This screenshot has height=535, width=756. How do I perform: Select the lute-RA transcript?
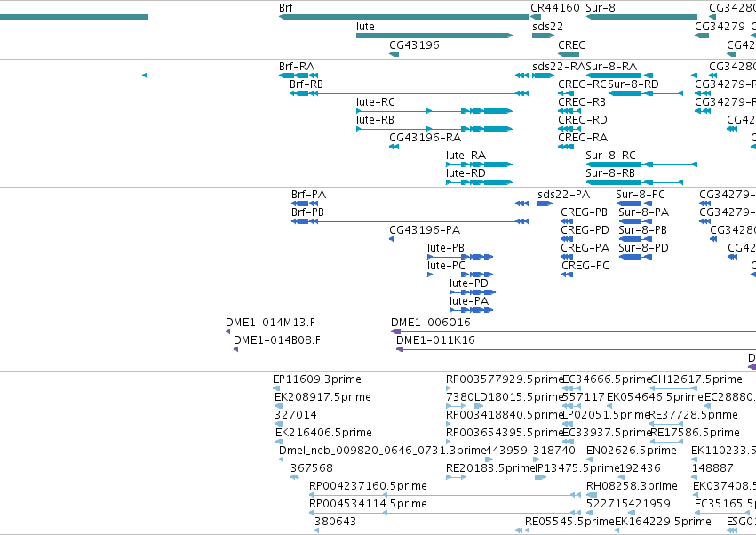click(x=479, y=164)
